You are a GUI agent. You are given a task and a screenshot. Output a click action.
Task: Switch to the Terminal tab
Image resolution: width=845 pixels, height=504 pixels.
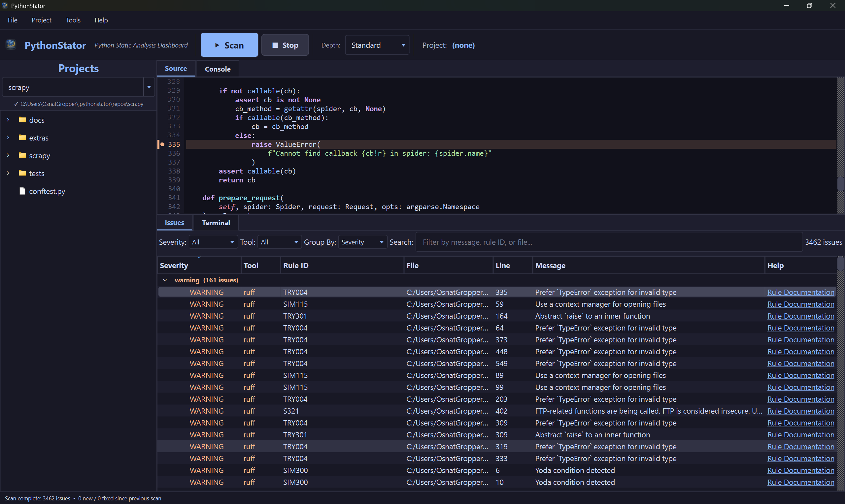[216, 223]
